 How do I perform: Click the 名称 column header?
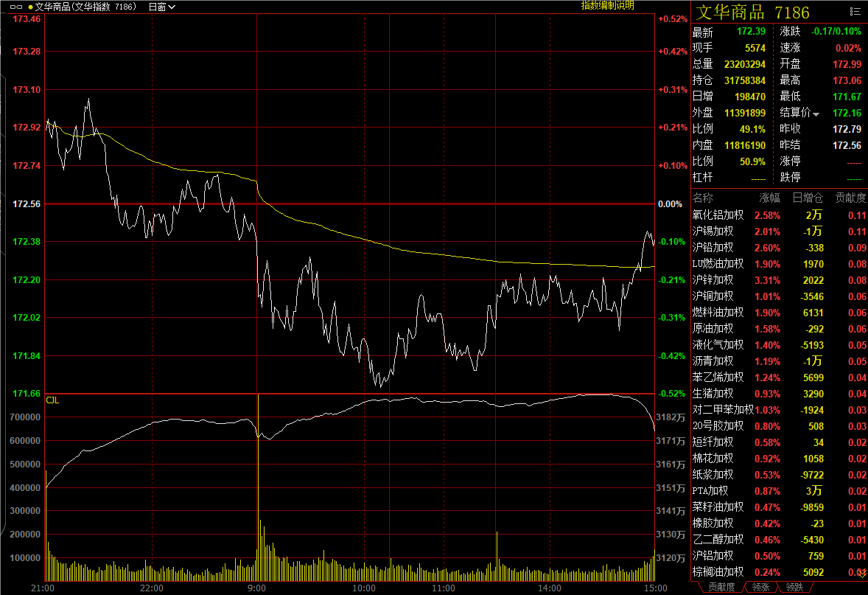point(704,198)
